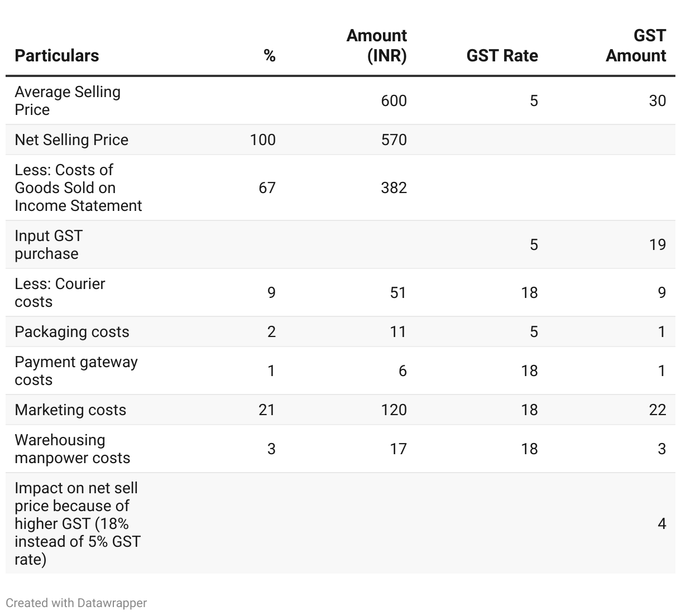
Task: Select the Input GST purchase row label
Action: (49, 244)
